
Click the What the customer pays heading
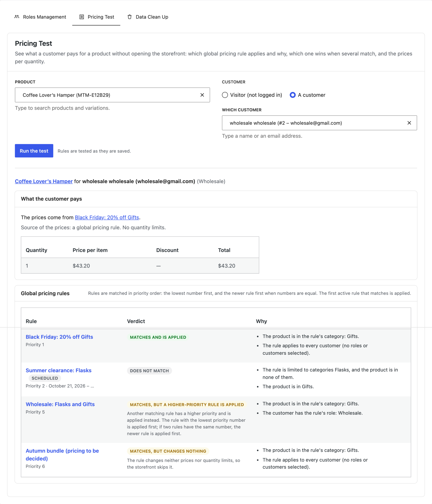click(51, 199)
